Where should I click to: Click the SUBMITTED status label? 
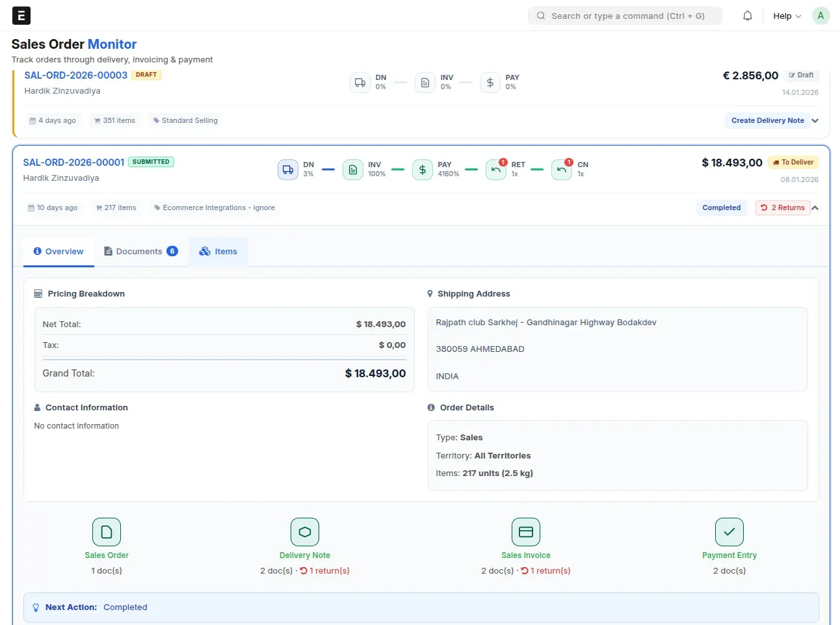(151, 162)
